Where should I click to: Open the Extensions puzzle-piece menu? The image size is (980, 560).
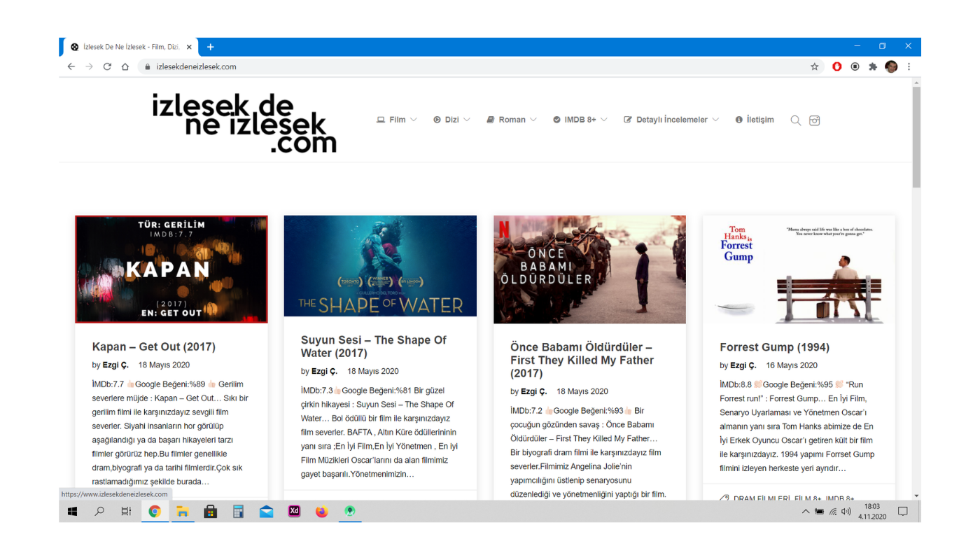pyautogui.click(x=873, y=66)
